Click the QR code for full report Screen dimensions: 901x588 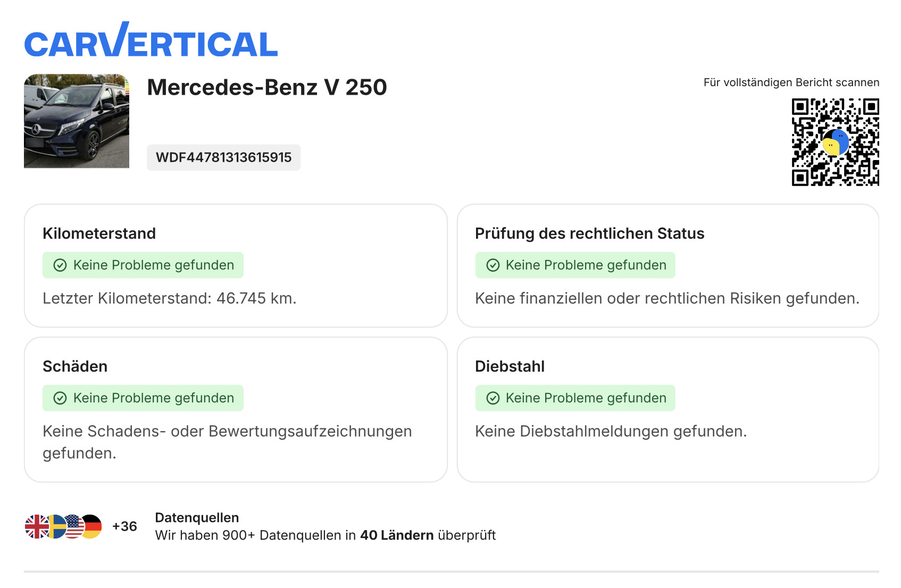(x=835, y=142)
